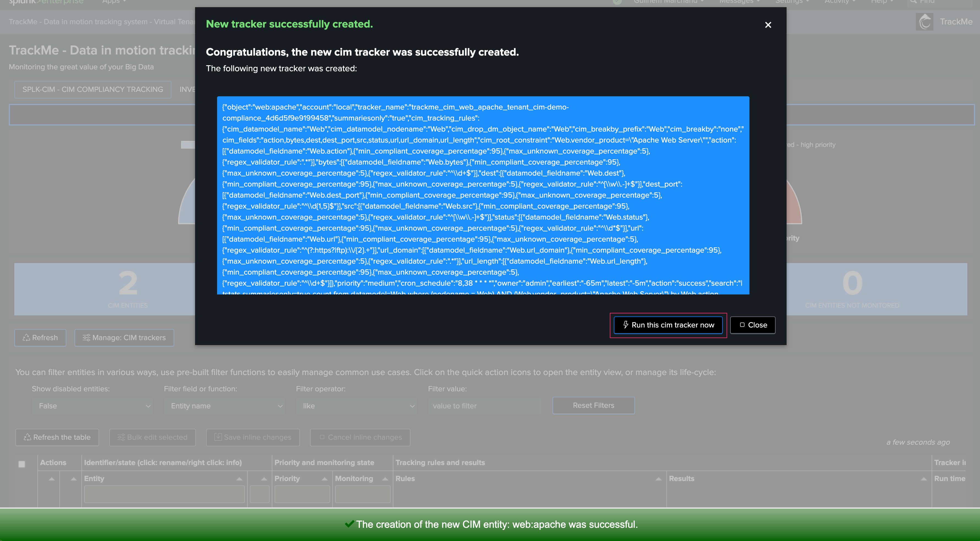This screenshot has width=980, height=541.
Task: Click the square icon on Cancel inline changes
Action: coord(322,437)
